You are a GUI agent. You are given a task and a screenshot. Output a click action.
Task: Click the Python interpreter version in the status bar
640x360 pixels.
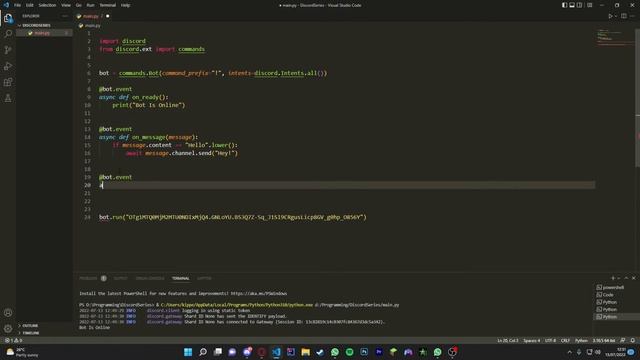[604, 340]
